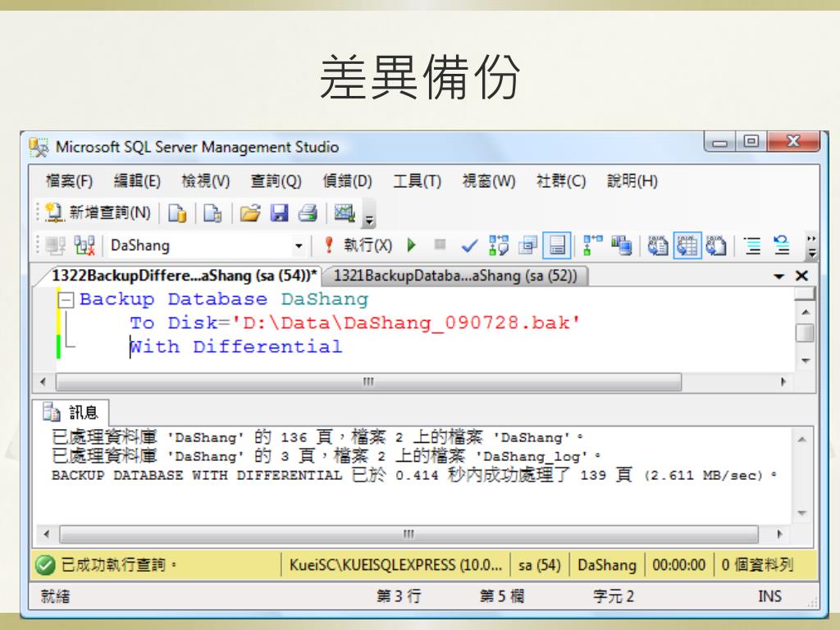Click the BACKUP DATABASE WITH DIFFERENTIAL message line
Image resolution: width=840 pixels, height=630 pixels.
coord(413,475)
